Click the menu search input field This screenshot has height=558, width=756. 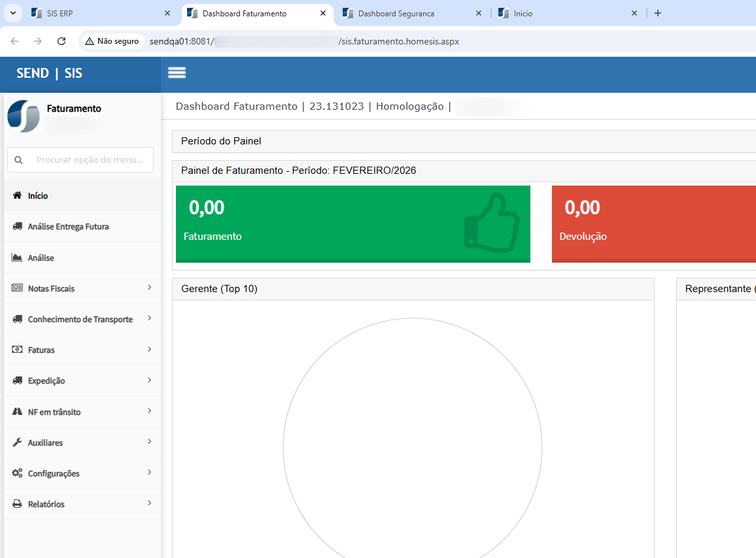(90, 159)
